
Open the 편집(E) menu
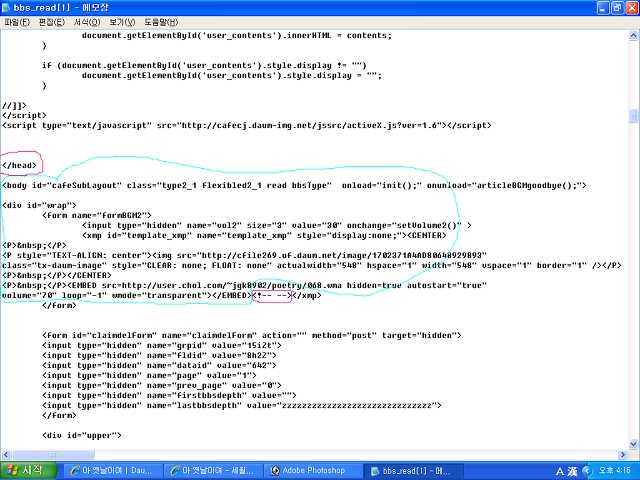[x=51, y=22]
